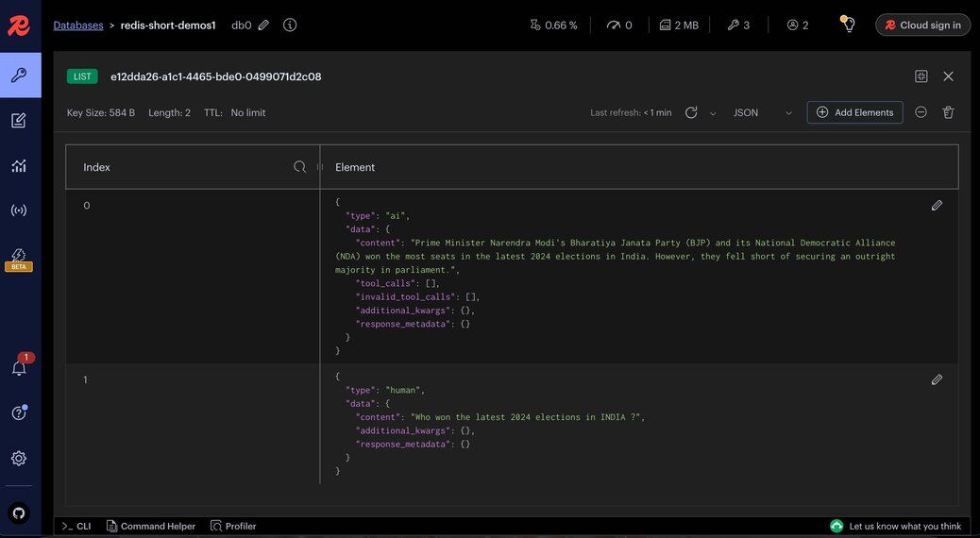Delete the list key with trash icon
This screenshot has width=980, height=538.
point(948,112)
